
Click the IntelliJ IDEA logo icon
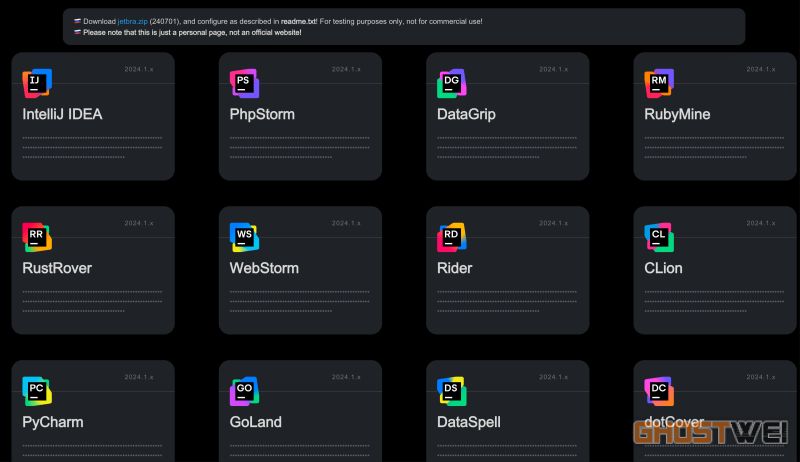36,83
